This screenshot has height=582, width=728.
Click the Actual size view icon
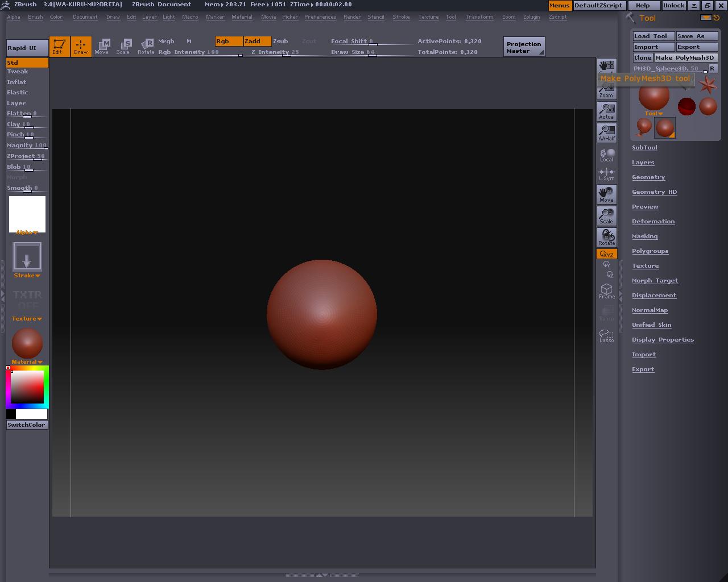coord(607,111)
